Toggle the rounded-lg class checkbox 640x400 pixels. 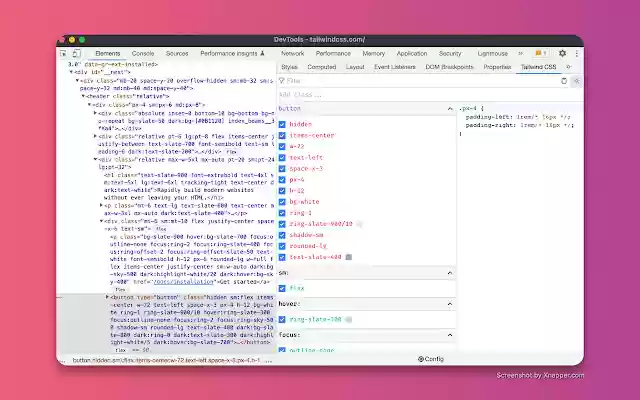(x=282, y=246)
